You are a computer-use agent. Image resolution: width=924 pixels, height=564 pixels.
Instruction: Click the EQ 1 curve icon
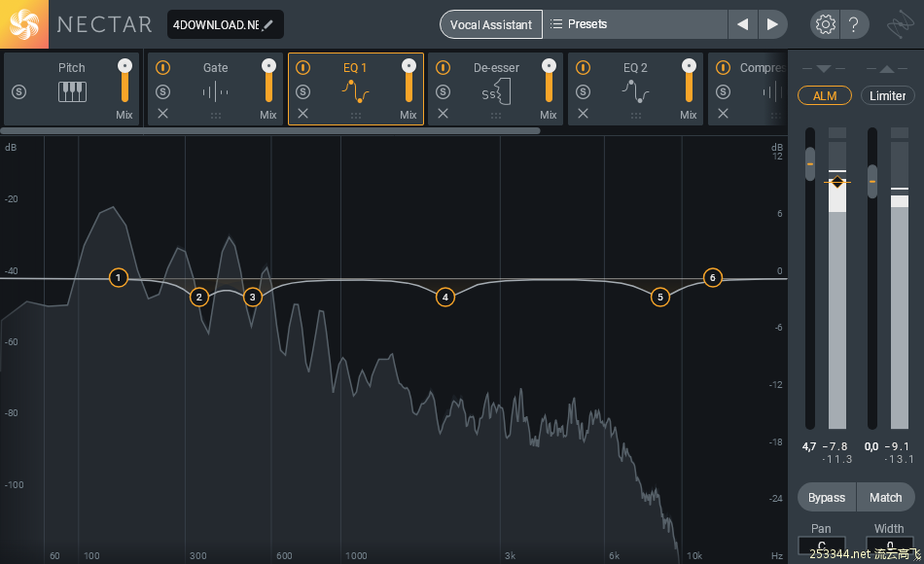tap(355, 91)
